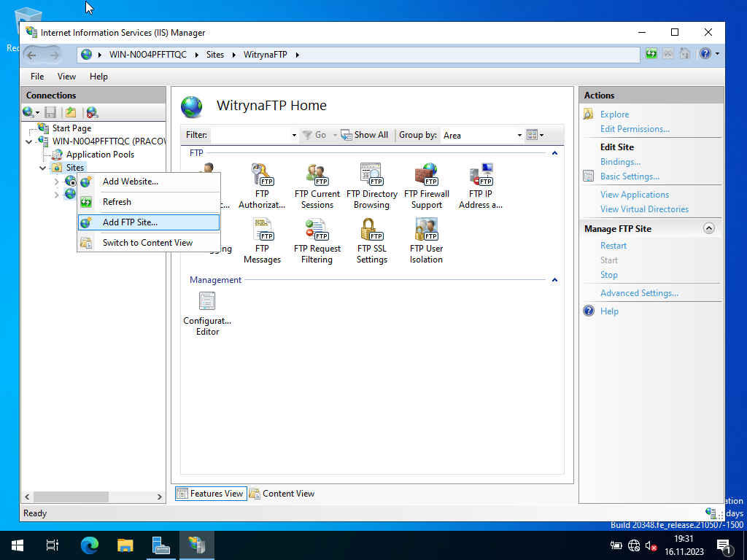Image resolution: width=747 pixels, height=560 pixels.
Task: Choose Add Website from context menu
Action: [x=149, y=182]
